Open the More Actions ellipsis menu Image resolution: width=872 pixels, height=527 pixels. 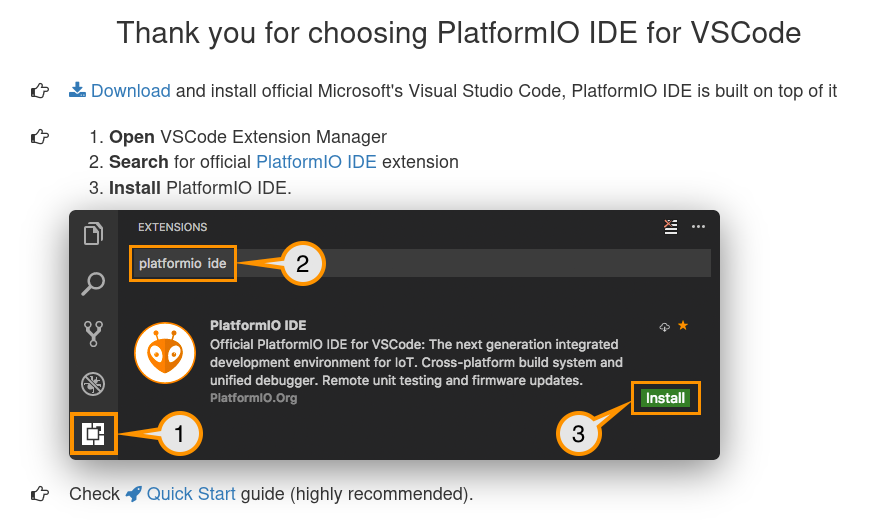[x=698, y=227]
